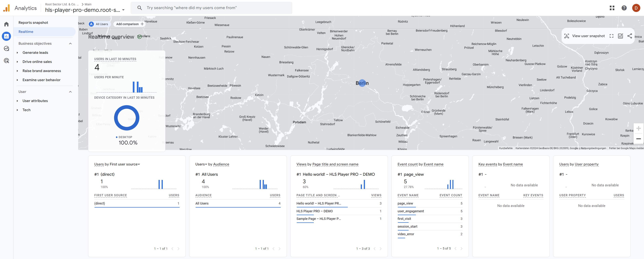Expand User attributes
Viewport: 644px width, 259px height.
(17, 101)
